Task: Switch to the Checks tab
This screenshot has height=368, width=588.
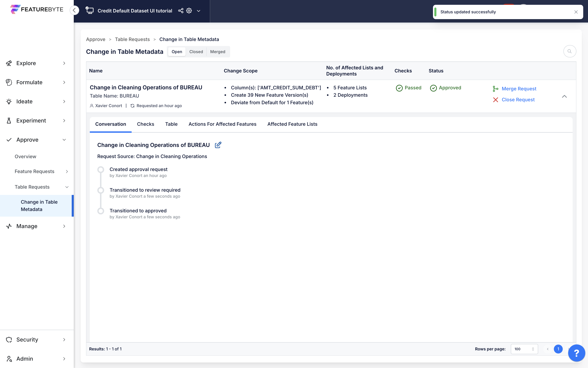Action: coord(145,124)
